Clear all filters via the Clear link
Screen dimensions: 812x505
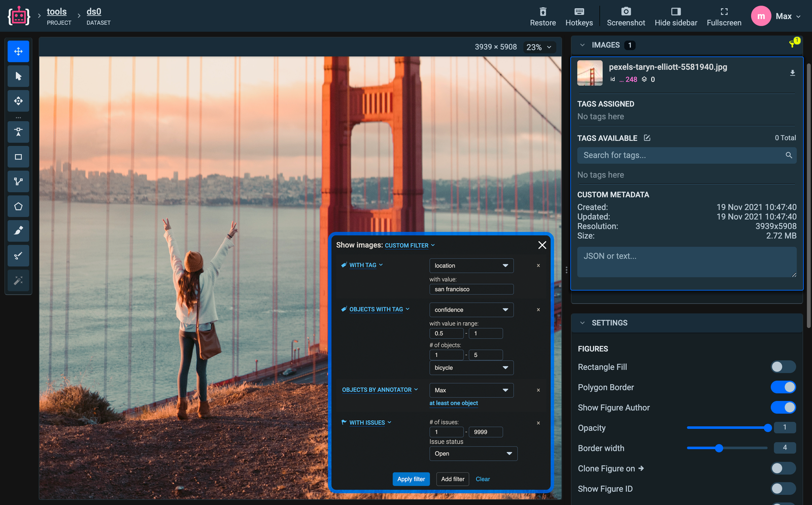point(482,479)
